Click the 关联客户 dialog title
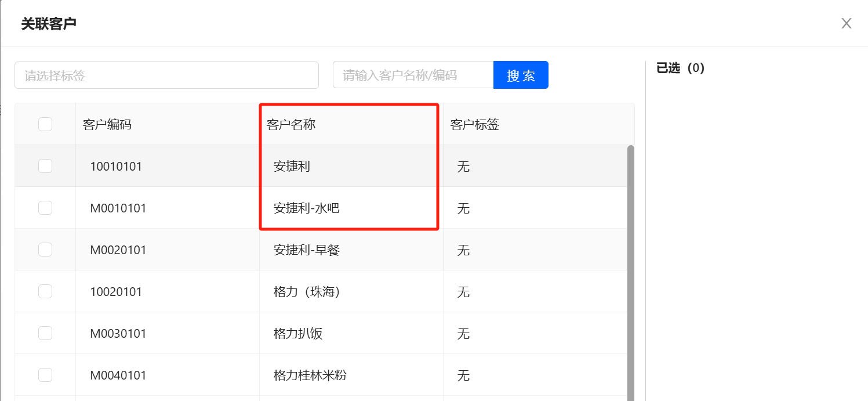Screen dimensions: 868x401 click(49, 24)
